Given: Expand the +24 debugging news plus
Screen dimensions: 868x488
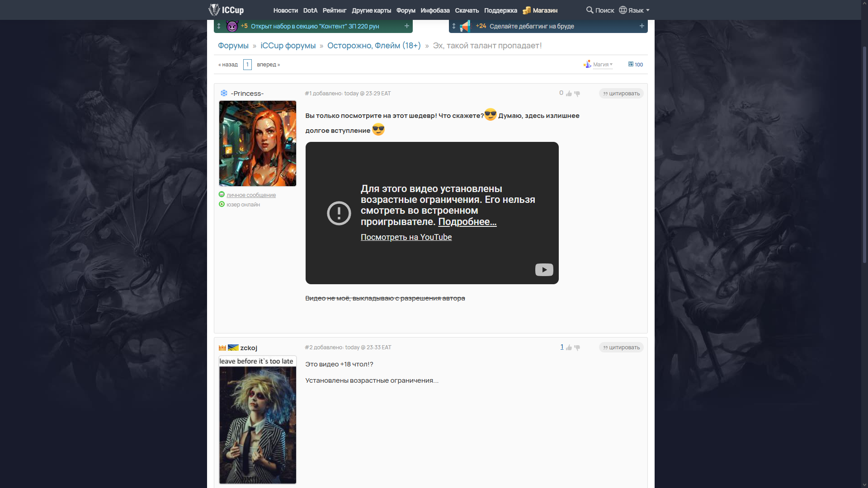Looking at the screenshot, I should coord(642,26).
